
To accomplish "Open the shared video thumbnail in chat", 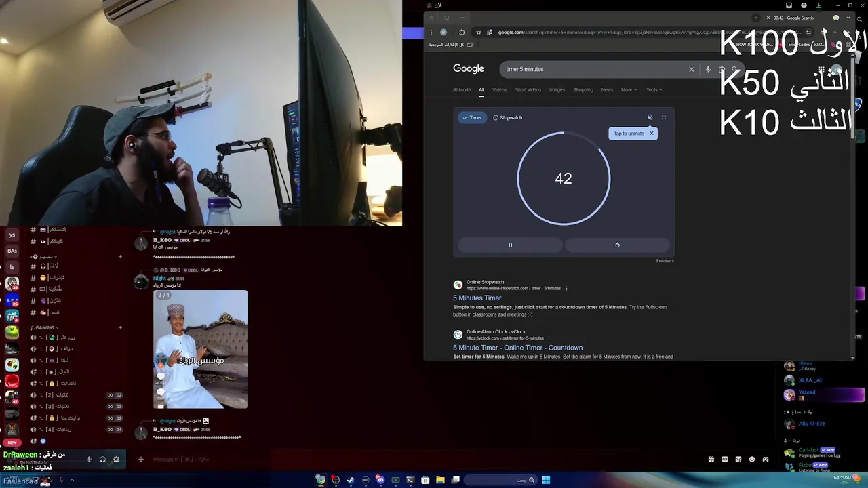I will [200, 349].
